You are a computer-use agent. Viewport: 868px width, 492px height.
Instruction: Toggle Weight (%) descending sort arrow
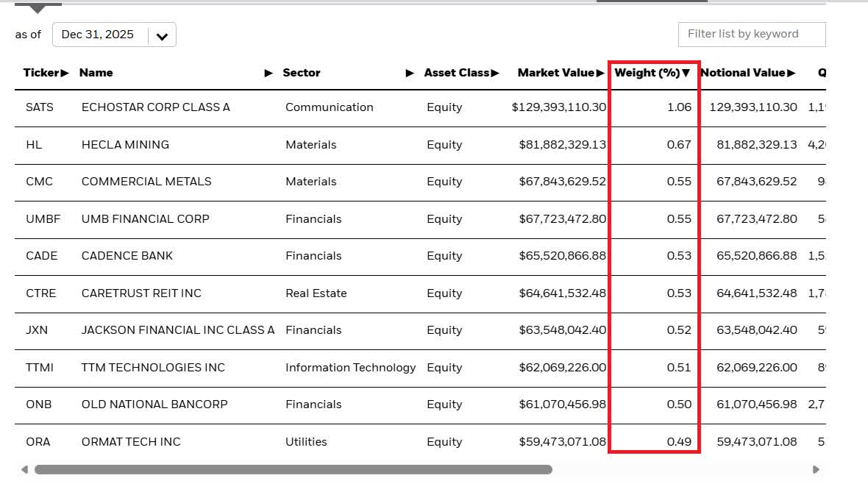pos(686,73)
